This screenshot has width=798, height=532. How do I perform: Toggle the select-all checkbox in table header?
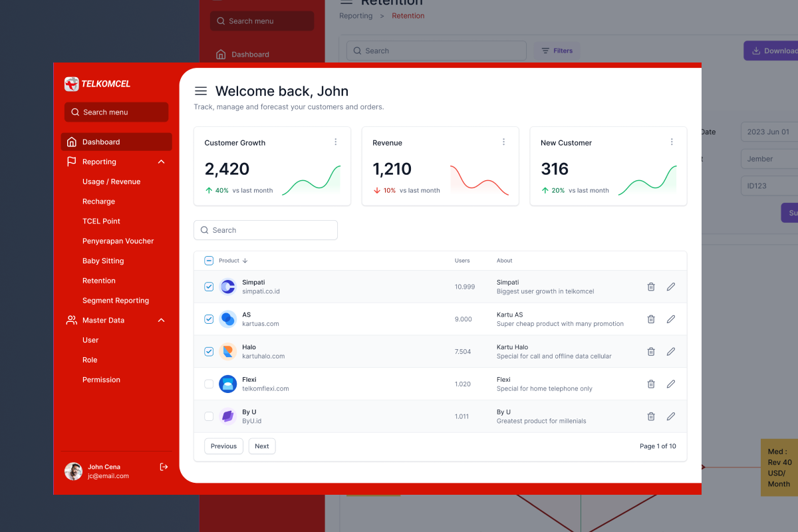(x=209, y=261)
